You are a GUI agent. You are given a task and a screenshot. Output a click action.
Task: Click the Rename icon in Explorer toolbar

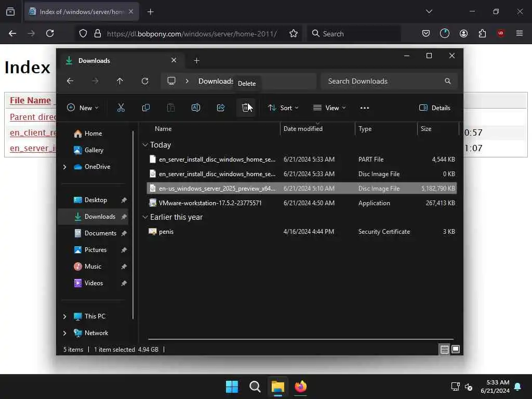click(196, 108)
